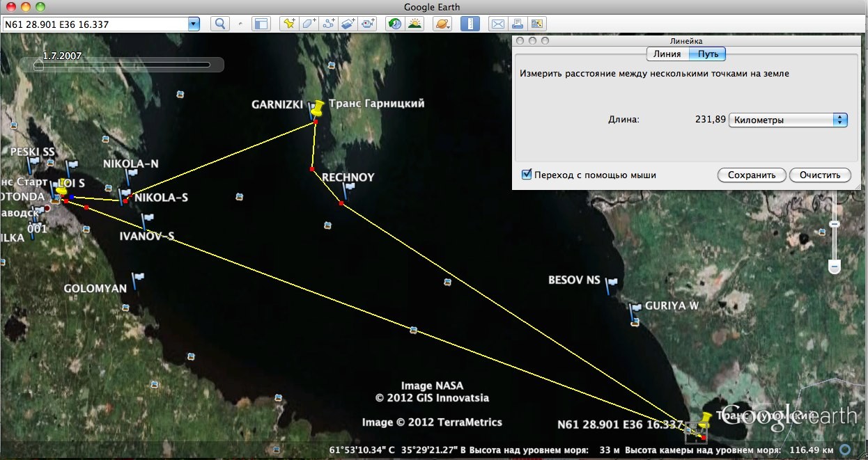
Task: Email the view envelope icon
Action: coord(497,24)
